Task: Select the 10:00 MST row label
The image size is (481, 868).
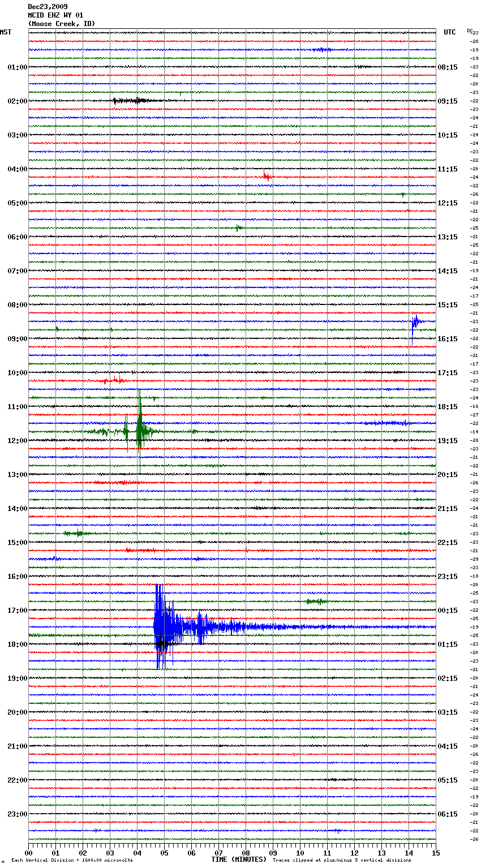Action: click(18, 373)
